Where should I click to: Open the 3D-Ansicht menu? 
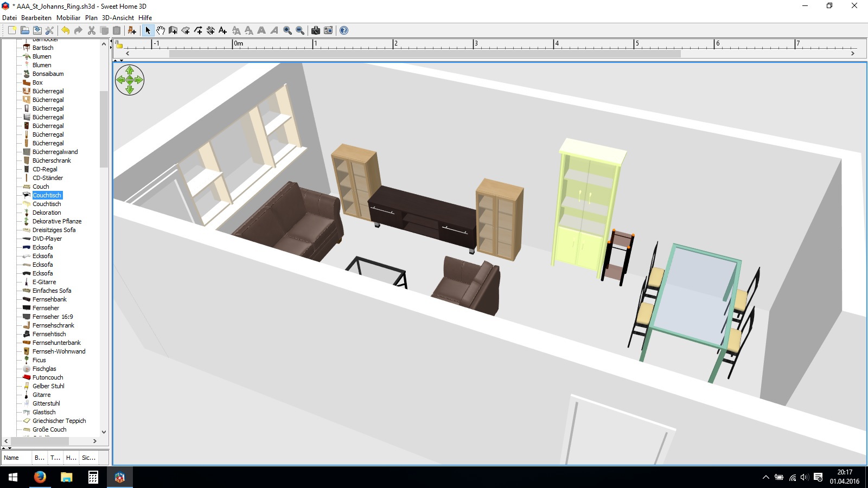118,17
